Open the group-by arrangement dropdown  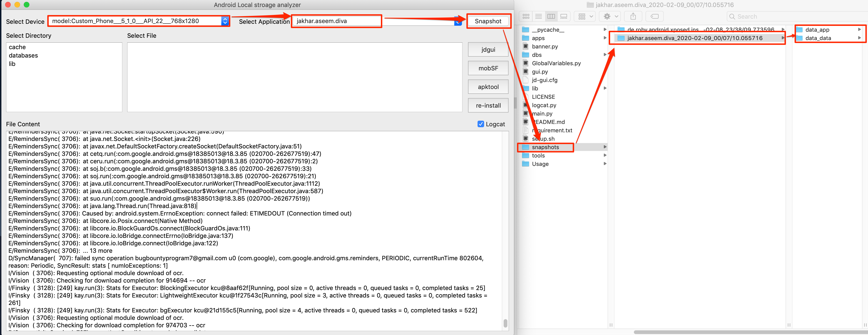(585, 16)
